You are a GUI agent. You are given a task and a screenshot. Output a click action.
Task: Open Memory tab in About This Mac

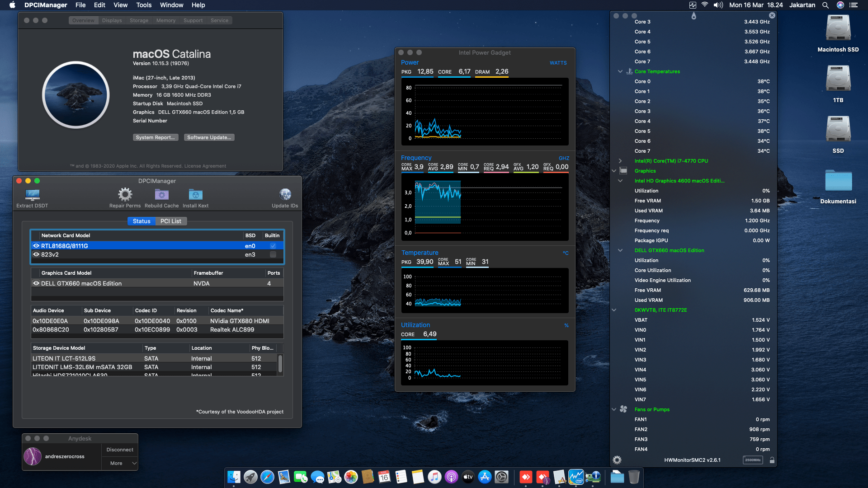166,20
